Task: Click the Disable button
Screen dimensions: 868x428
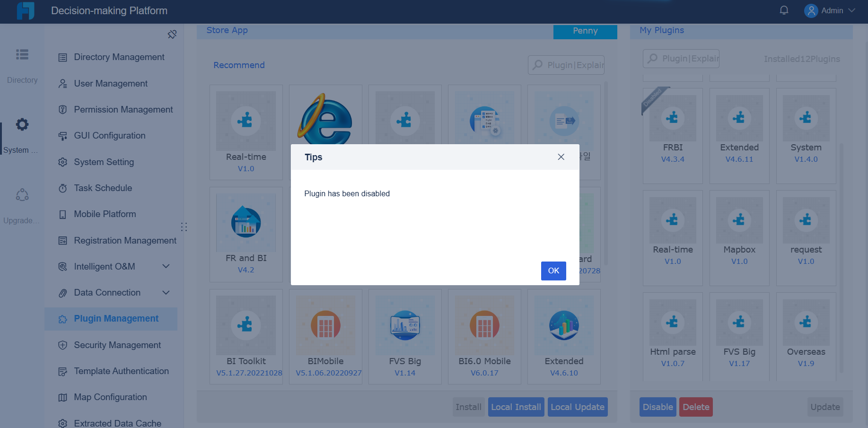Action: coord(658,407)
